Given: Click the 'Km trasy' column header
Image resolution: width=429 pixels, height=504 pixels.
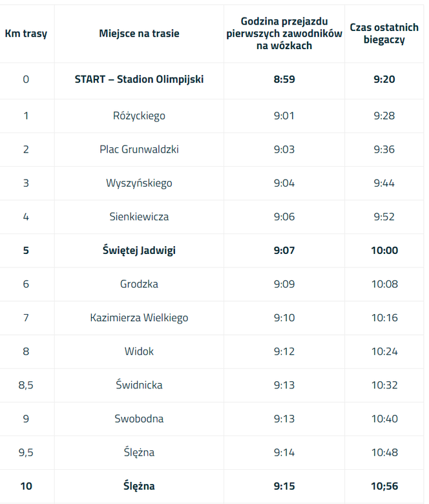Looking at the screenshot, I should 26,34.
